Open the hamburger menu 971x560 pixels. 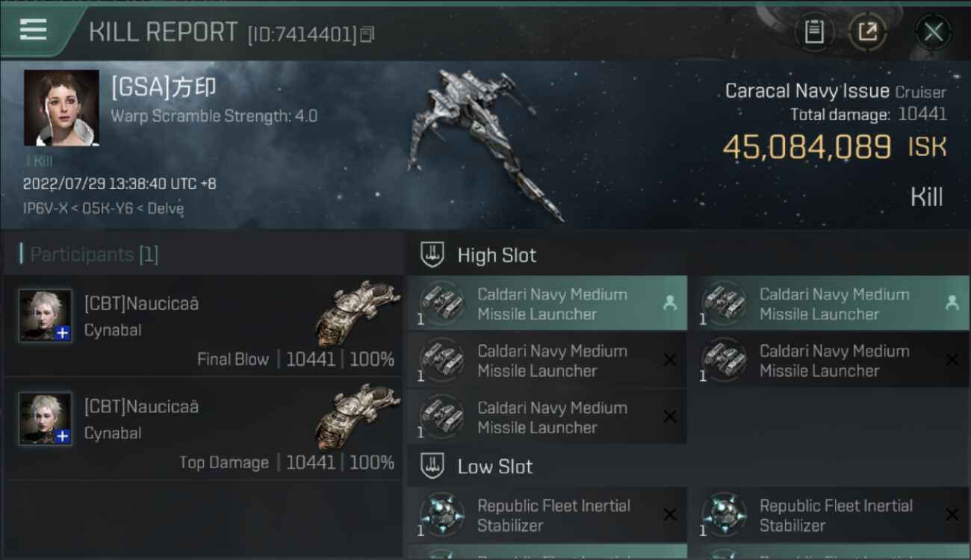[x=34, y=30]
